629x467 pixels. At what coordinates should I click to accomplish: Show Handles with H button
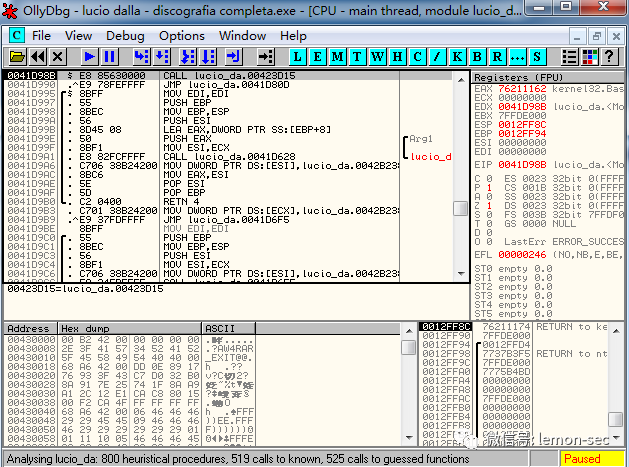point(397,57)
